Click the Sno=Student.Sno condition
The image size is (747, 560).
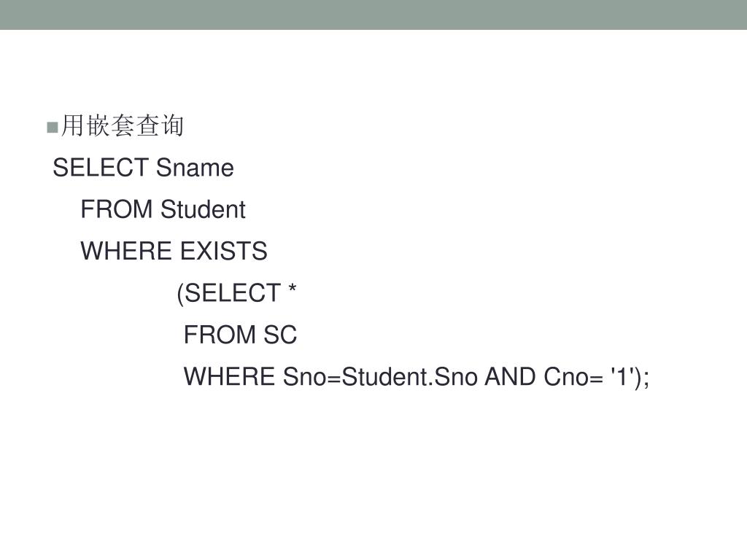(x=380, y=377)
